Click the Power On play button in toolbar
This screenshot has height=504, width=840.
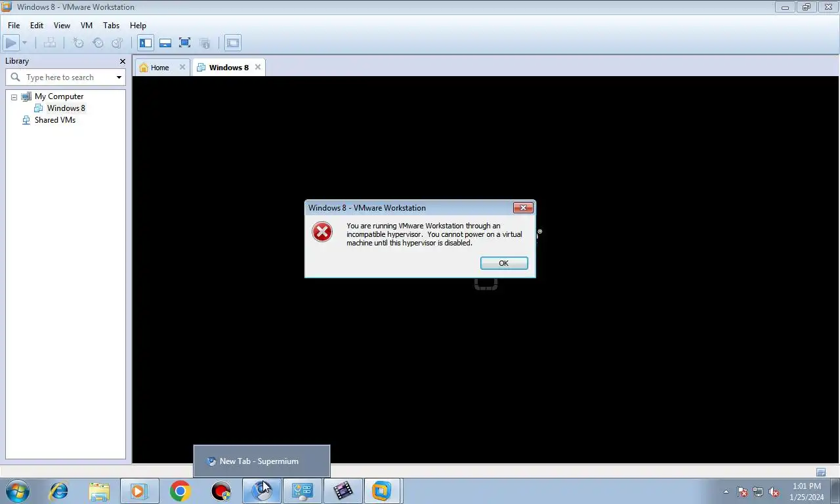coord(10,43)
